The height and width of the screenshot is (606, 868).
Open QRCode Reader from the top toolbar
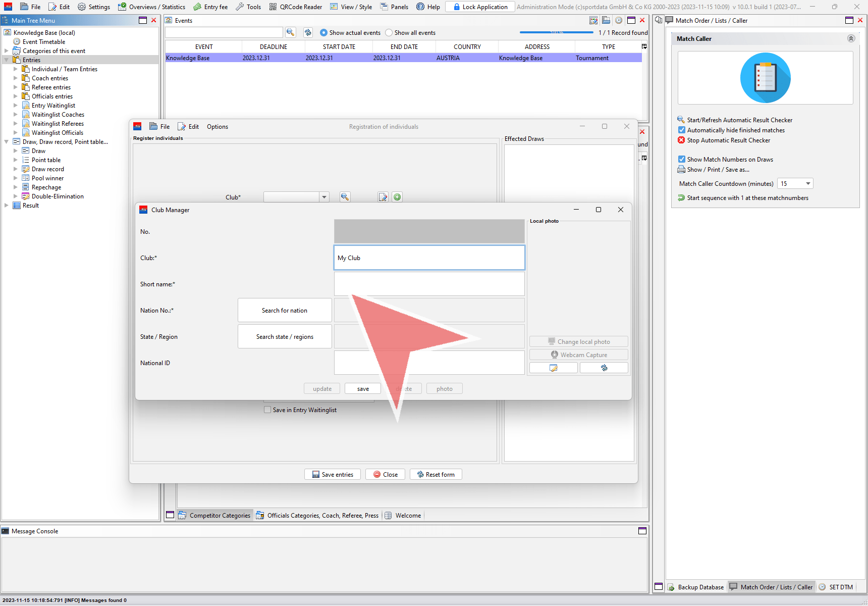click(296, 7)
